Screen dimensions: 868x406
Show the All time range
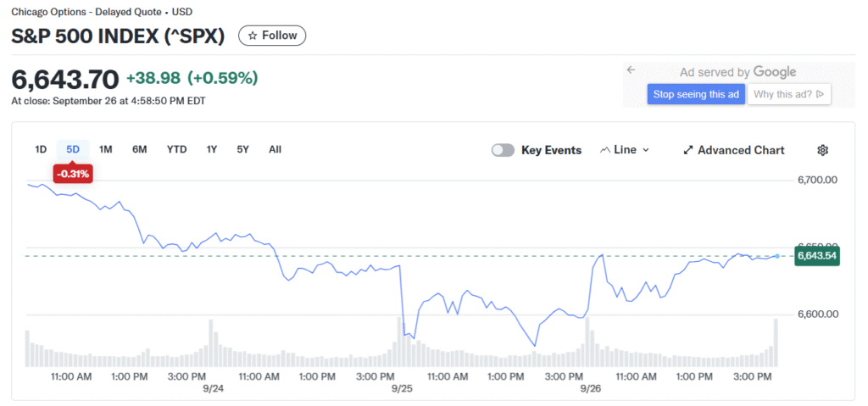275,149
